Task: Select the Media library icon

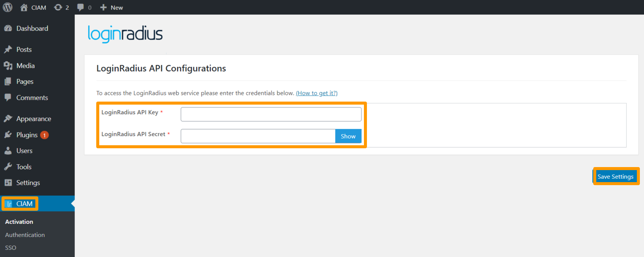Action: (9, 65)
